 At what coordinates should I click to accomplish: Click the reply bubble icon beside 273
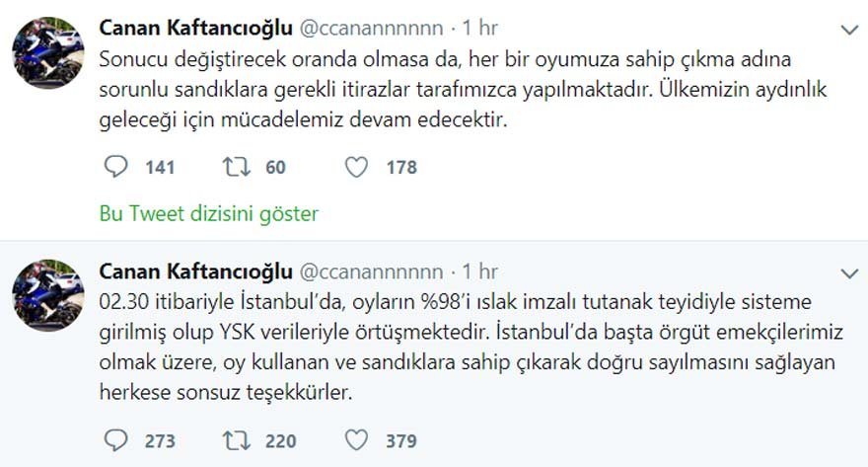(114, 440)
